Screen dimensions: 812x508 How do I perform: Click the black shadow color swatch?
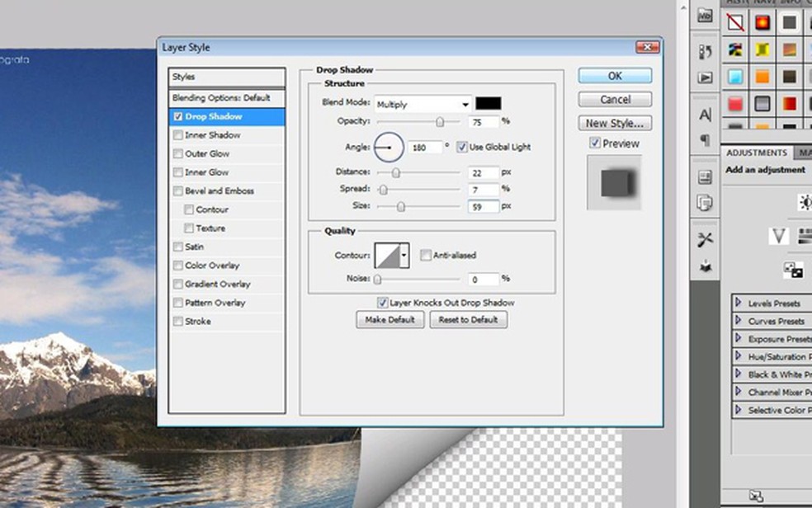click(488, 104)
